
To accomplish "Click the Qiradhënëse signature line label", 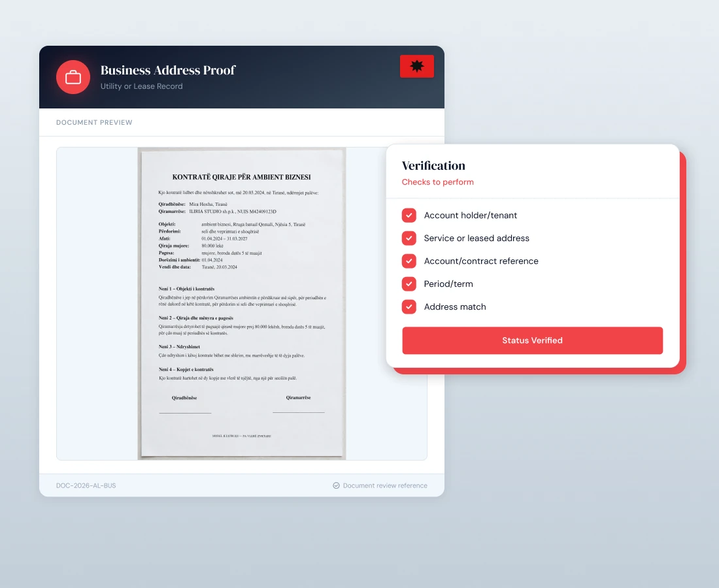I will pos(184,398).
